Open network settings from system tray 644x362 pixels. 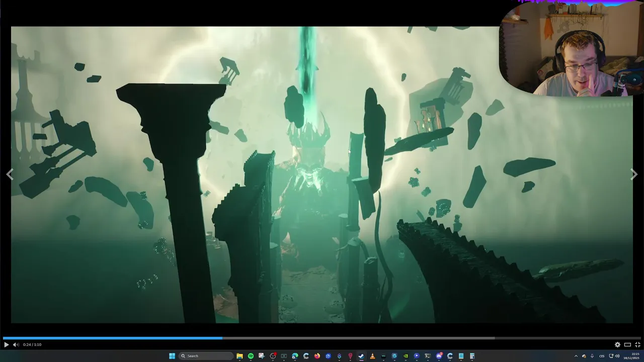click(x=611, y=356)
